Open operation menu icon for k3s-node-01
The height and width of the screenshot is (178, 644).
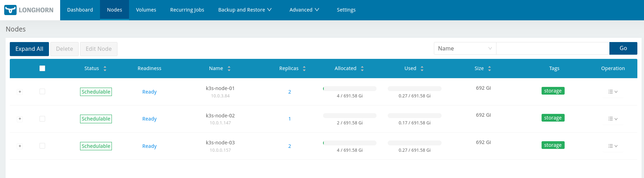tap(613, 92)
